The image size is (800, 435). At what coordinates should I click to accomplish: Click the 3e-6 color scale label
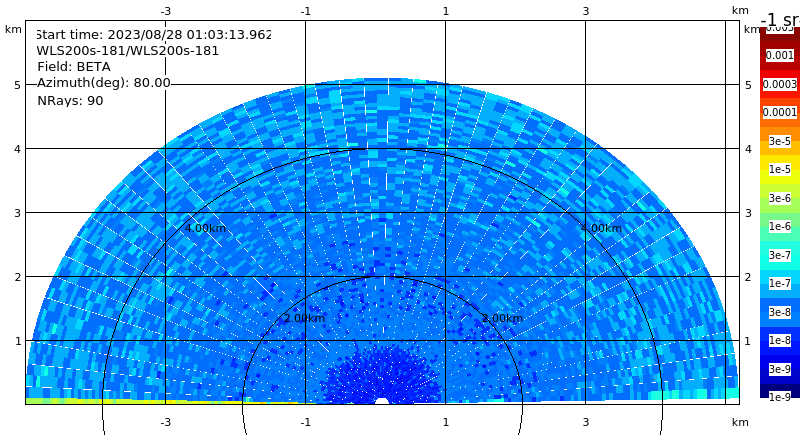pyautogui.click(x=780, y=198)
